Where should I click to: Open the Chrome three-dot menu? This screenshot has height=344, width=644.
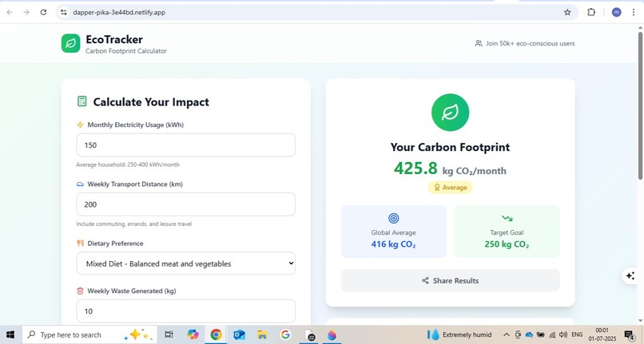coord(634,12)
